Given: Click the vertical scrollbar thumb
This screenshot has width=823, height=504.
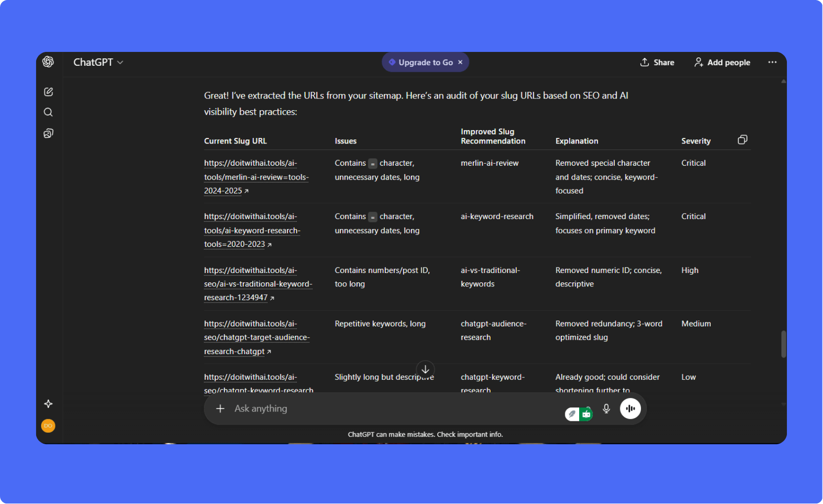Looking at the screenshot, I should click(x=783, y=344).
